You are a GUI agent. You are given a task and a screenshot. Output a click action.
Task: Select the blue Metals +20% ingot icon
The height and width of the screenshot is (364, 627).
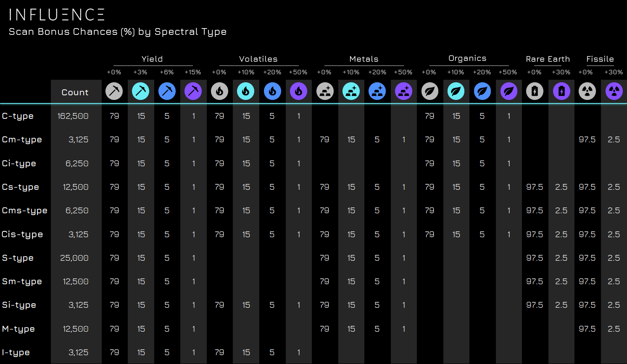pyautogui.click(x=377, y=91)
